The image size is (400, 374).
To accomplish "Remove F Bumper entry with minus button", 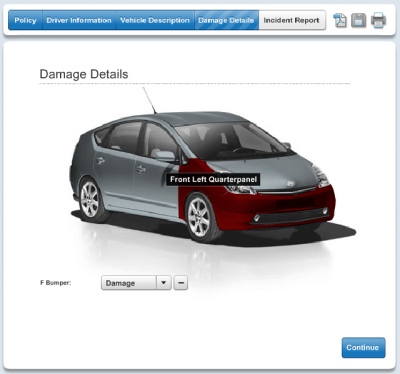I will pos(181,283).
